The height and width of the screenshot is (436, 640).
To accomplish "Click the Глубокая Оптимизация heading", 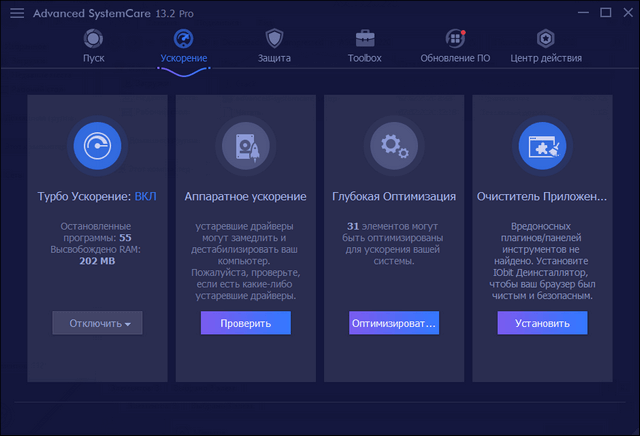I will coord(394,196).
